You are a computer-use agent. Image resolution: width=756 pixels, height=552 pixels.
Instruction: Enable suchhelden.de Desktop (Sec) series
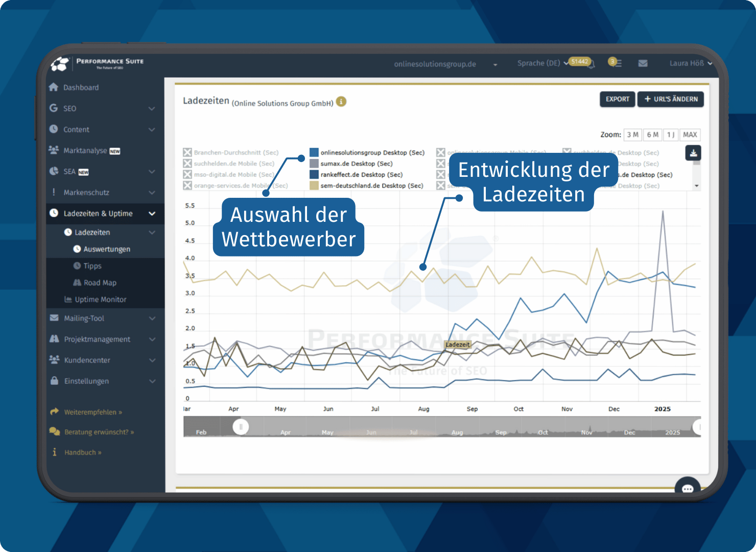coord(611,152)
